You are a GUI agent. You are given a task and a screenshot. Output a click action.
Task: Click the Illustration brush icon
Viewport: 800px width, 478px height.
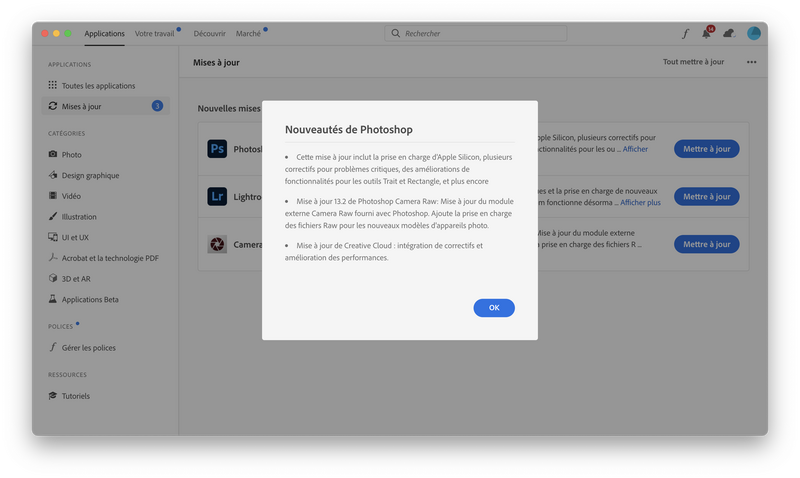coord(53,216)
